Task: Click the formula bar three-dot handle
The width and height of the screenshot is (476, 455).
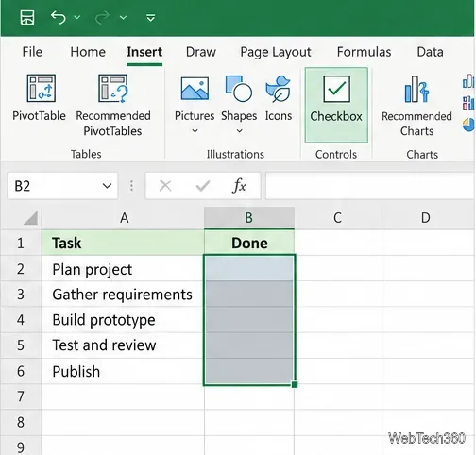Action: click(x=131, y=186)
